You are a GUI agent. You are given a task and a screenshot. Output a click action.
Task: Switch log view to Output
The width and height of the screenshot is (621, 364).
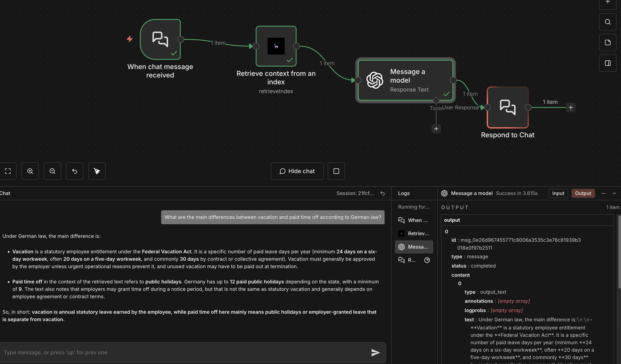[583, 193]
